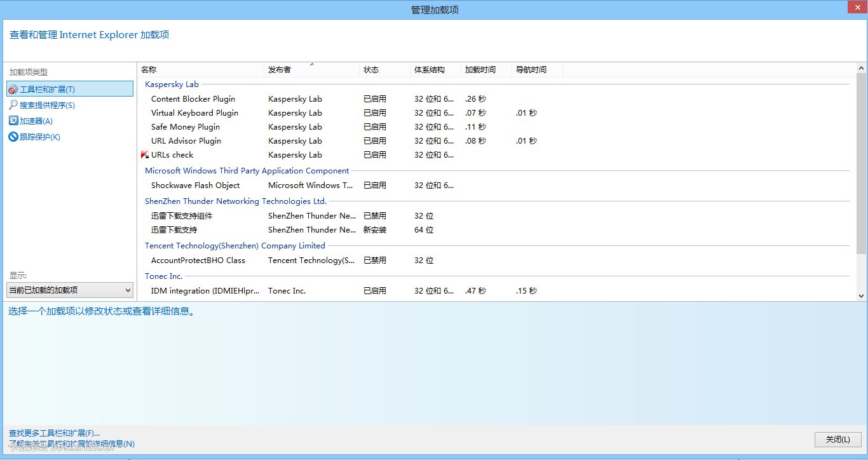Viewport: 868px width, 460px height.
Task: Sort by the 状态 column header
Action: (384, 70)
